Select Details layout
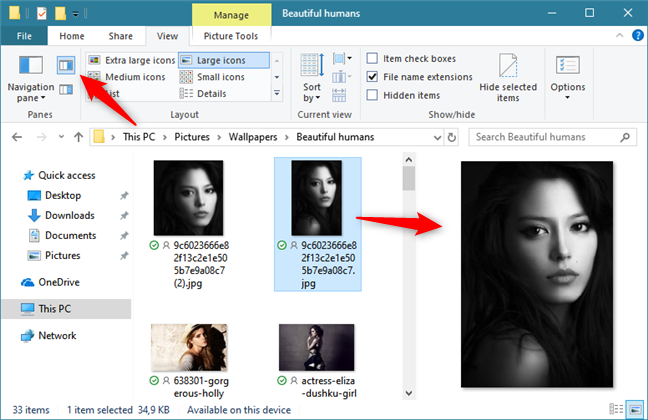The height and width of the screenshot is (420, 648). (x=203, y=94)
